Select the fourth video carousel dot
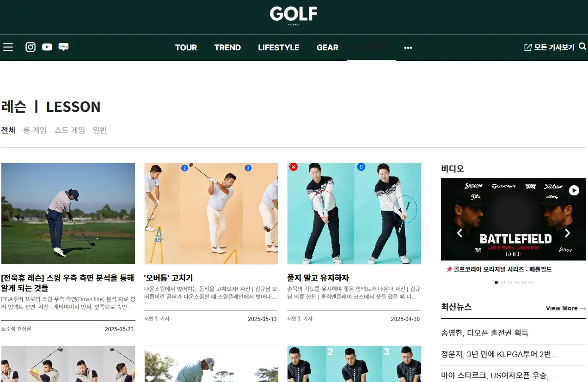This screenshot has width=588, height=382. [517, 282]
